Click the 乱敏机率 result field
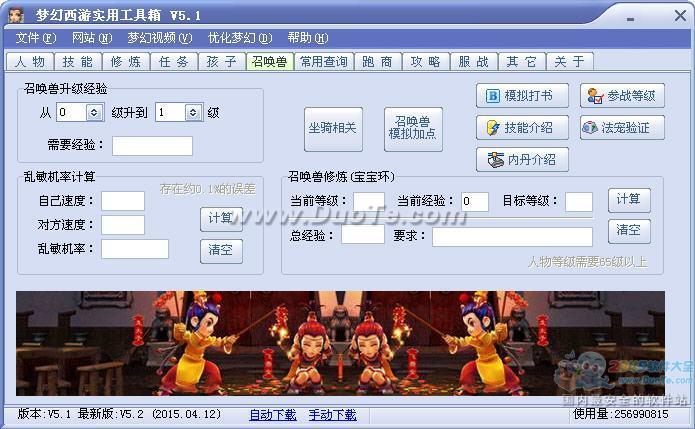Viewport: 695px width, 429px height. point(135,249)
